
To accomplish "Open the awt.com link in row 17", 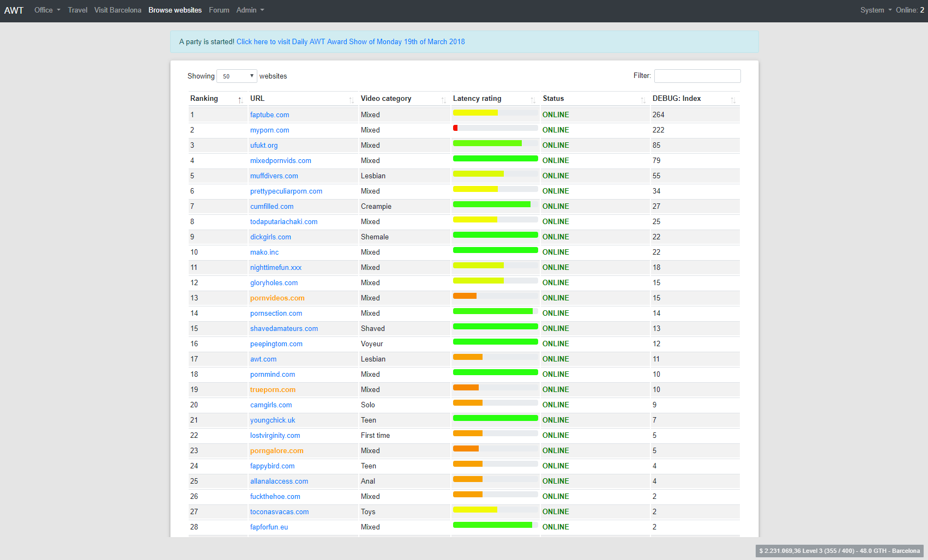I will tap(263, 359).
